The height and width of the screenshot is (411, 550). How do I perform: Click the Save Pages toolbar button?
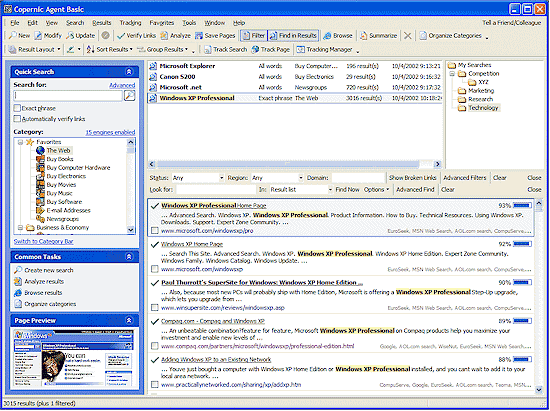(215, 35)
